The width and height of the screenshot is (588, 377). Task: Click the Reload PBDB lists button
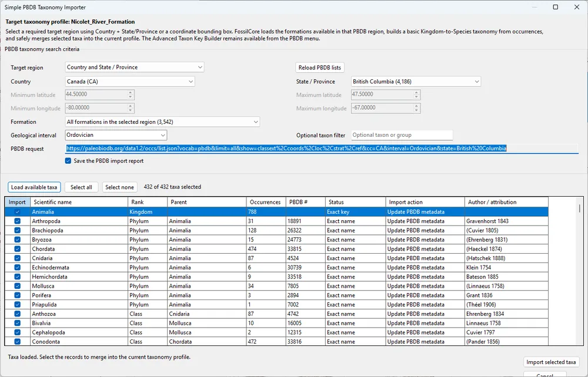tap(320, 68)
